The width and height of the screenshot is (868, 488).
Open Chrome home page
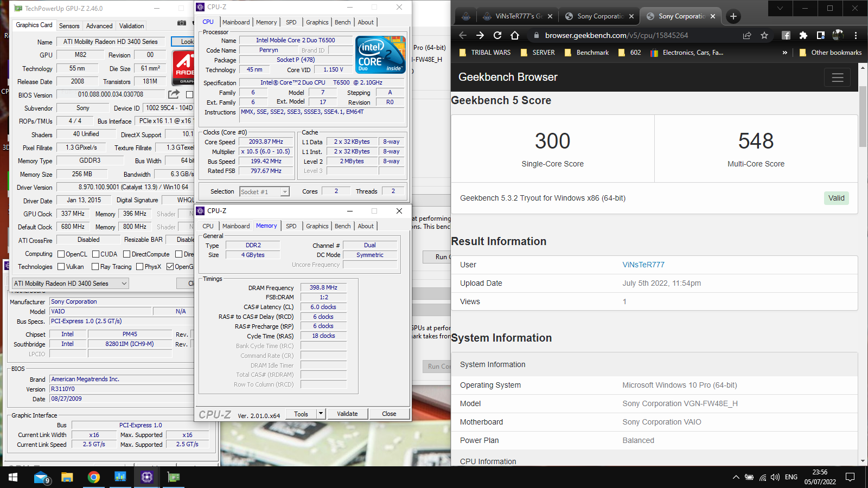(515, 35)
